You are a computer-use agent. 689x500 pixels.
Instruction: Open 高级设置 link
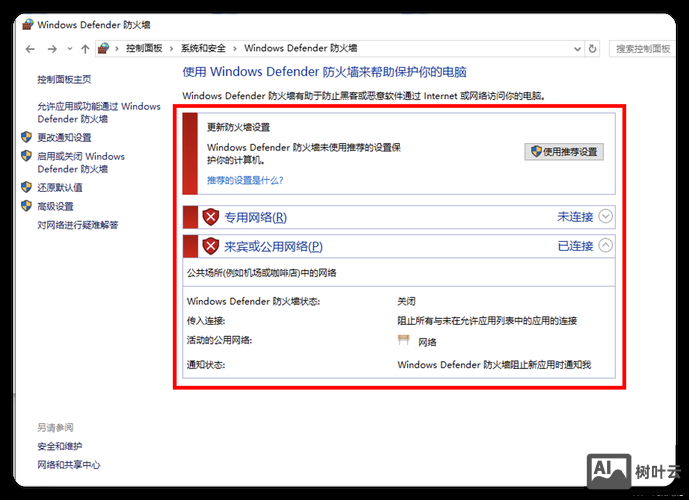pos(55,207)
